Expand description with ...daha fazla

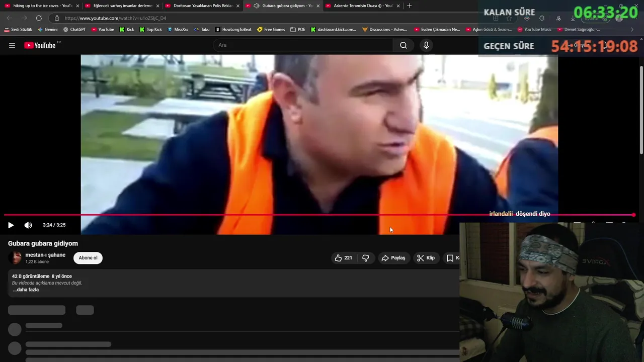[x=26, y=290]
